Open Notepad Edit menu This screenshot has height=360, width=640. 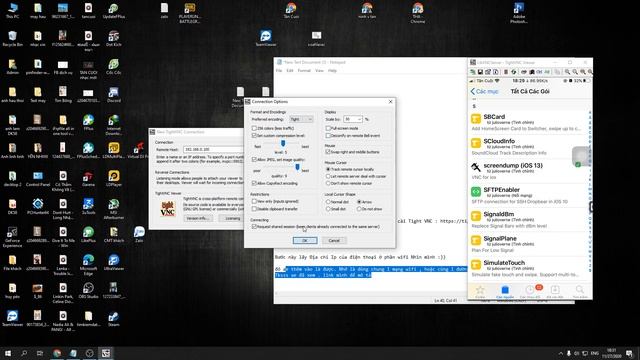tap(290, 71)
